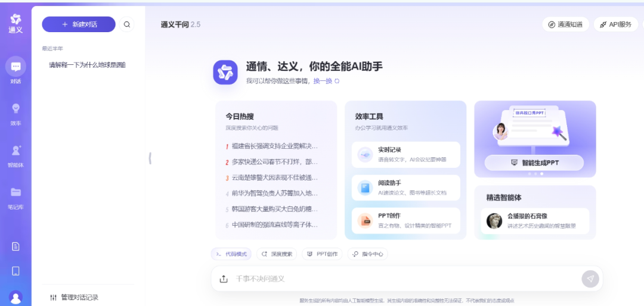644x306 pixels.
Task: Select the 代码模式 chip
Action: (x=231, y=254)
